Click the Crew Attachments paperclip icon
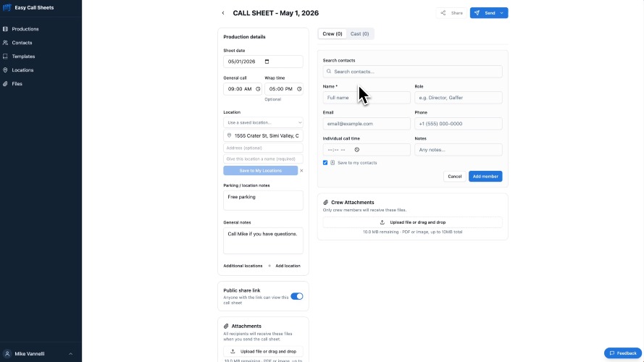 click(326, 202)
